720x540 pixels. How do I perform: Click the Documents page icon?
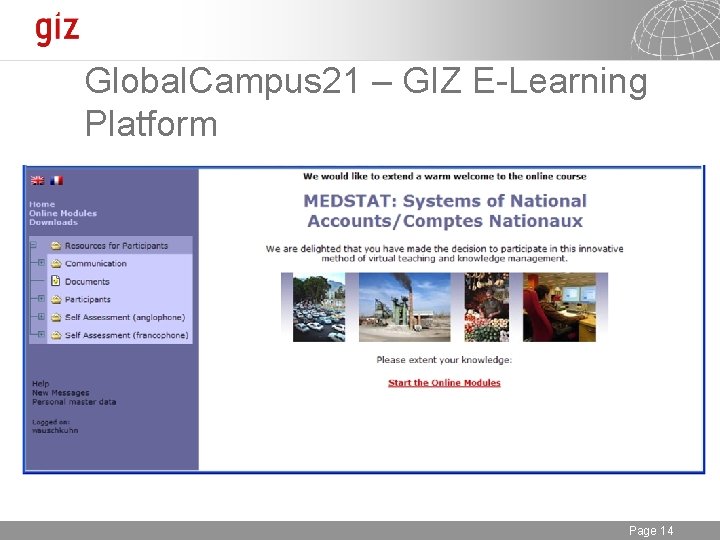tap(56, 281)
